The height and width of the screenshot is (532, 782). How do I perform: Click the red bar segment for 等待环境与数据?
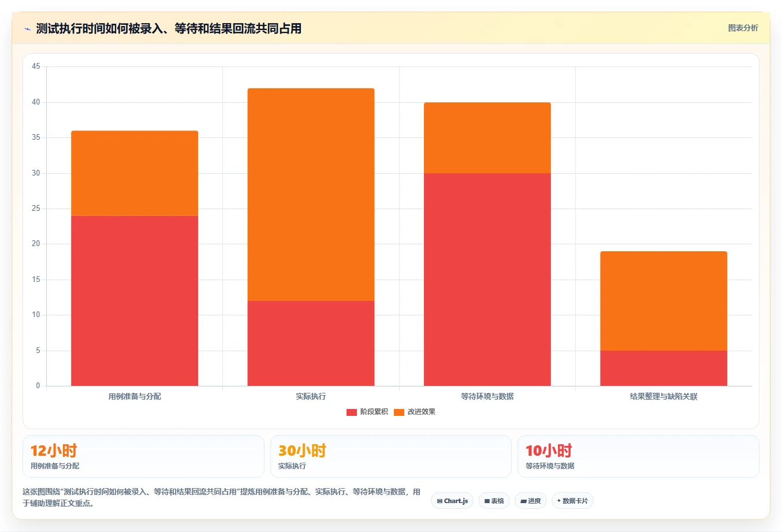pos(487,280)
